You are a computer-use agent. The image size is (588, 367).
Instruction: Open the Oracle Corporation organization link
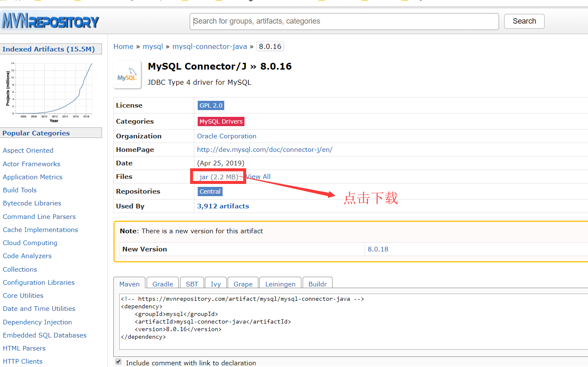pyautogui.click(x=227, y=136)
